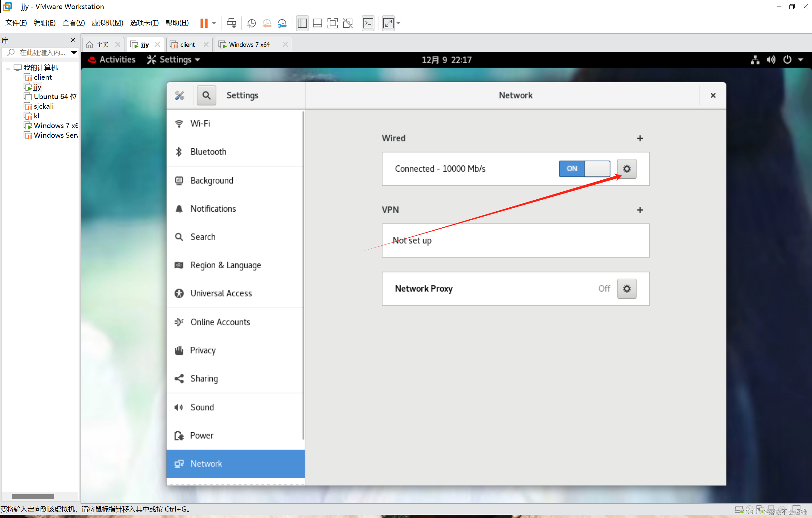Image resolution: width=812 pixels, height=518 pixels.
Task: Open VMware console view icon
Action: [367, 23]
